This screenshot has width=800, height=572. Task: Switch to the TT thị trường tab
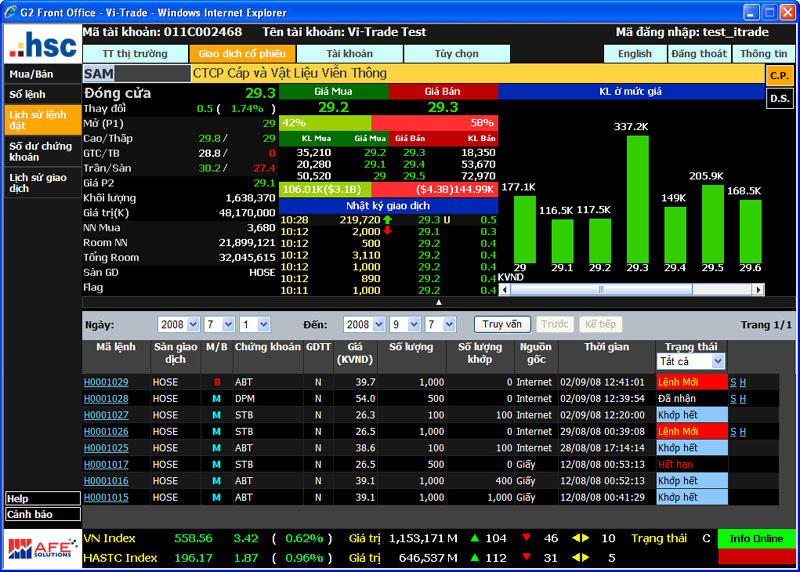point(135,53)
